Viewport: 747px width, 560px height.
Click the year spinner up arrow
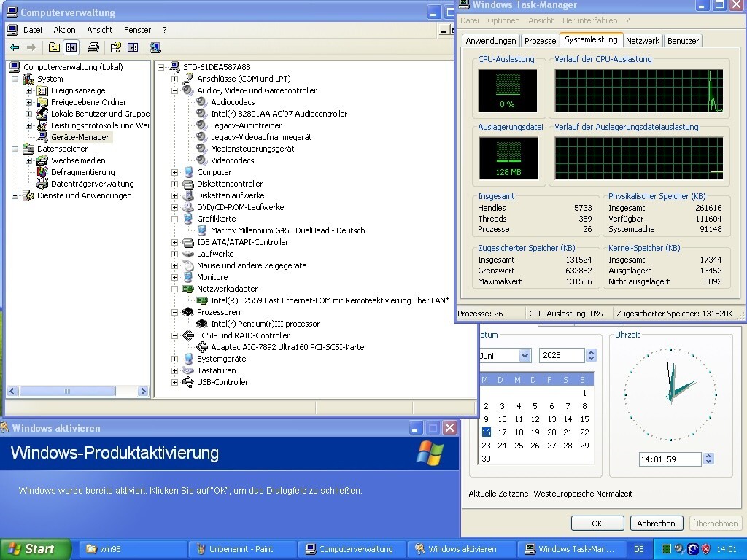tap(591, 352)
